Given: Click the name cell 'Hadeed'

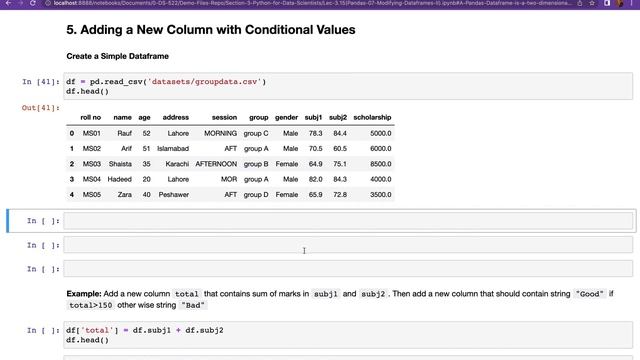Looking at the screenshot, I should coord(120,179).
